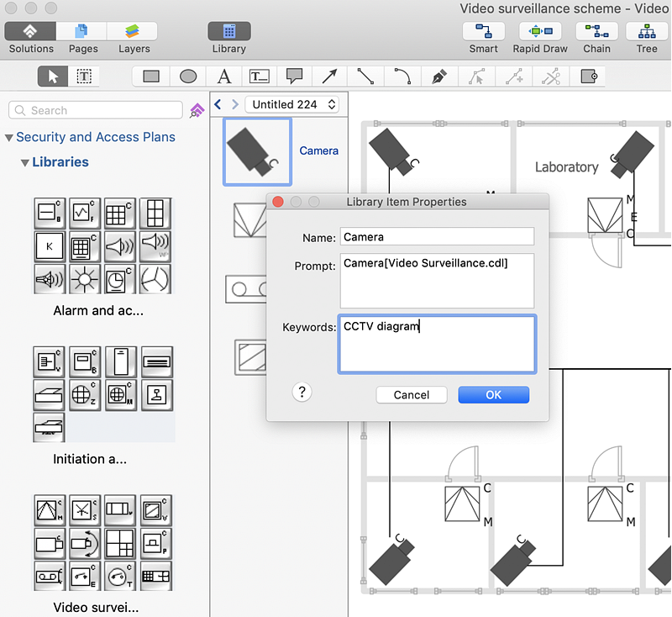The width and height of the screenshot is (672, 617).
Task: Select the text selection tool
Action: pos(84,76)
